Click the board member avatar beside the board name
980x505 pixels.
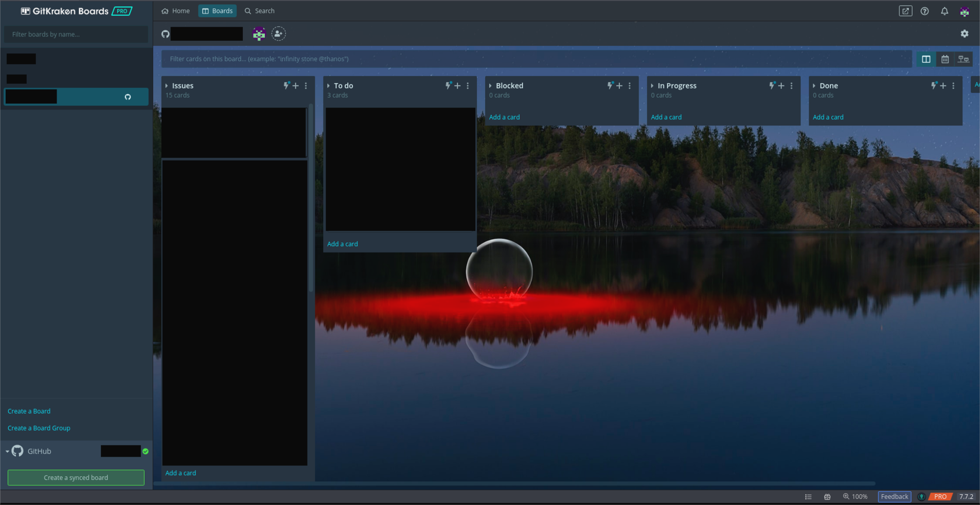tap(259, 34)
